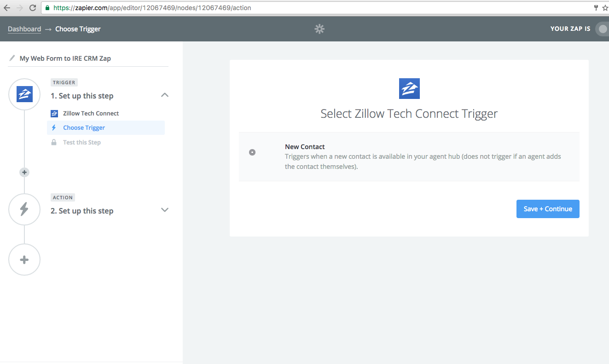Click Choose Trigger in the header breadcrumb
The image size is (609, 364).
coord(78,29)
